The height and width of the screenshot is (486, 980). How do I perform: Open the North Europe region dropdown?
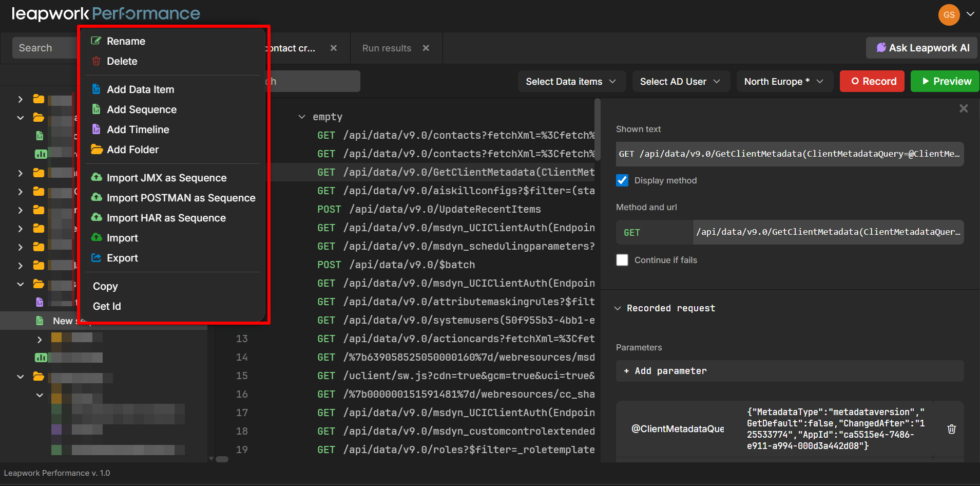784,81
